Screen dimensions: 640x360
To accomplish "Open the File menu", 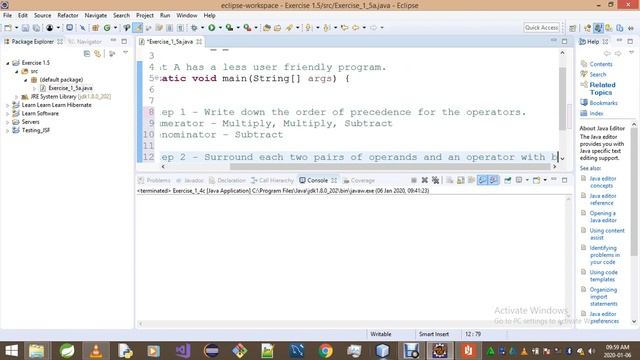I will tap(7, 16).
